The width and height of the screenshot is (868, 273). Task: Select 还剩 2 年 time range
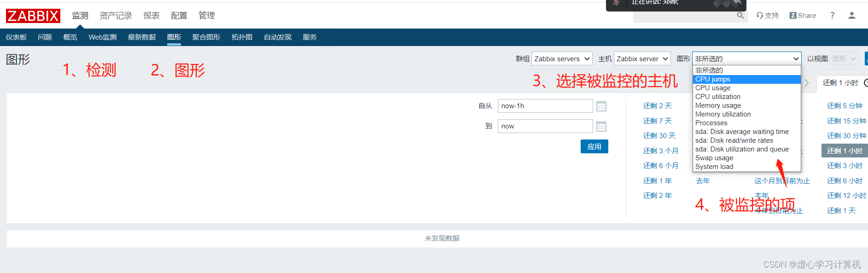(658, 196)
